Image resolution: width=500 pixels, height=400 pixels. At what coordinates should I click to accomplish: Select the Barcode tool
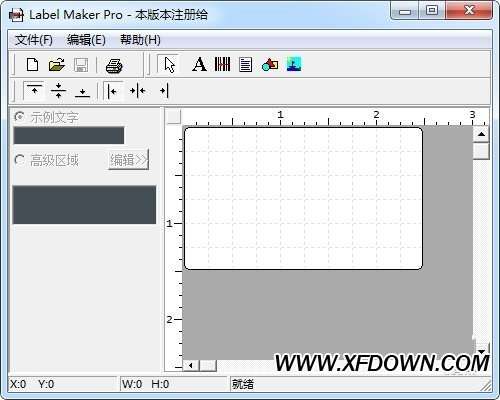point(222,64)
